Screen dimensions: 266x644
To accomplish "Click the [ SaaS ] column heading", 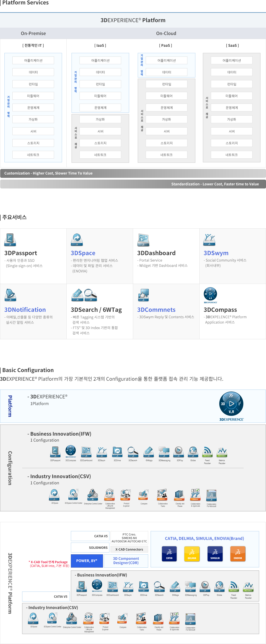I will 233,45.
